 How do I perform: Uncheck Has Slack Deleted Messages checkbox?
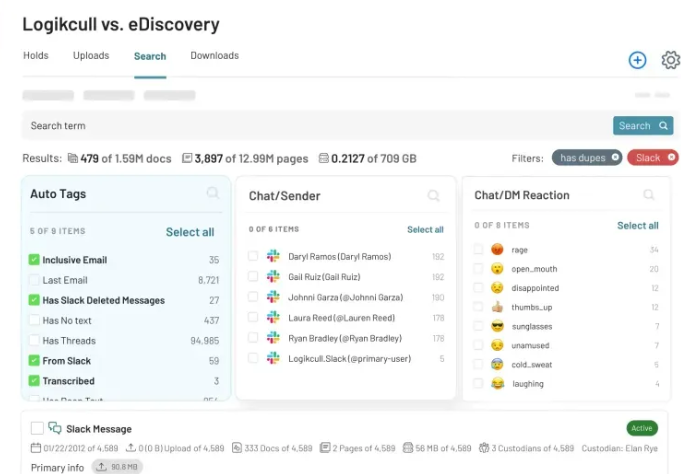pyautogui.click(x=34, y=300)
